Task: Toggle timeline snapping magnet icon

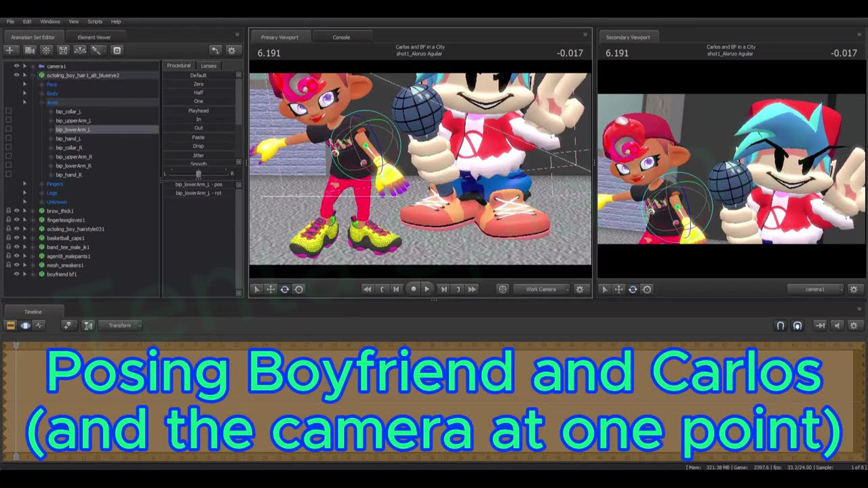Action: tap(781, 325)
